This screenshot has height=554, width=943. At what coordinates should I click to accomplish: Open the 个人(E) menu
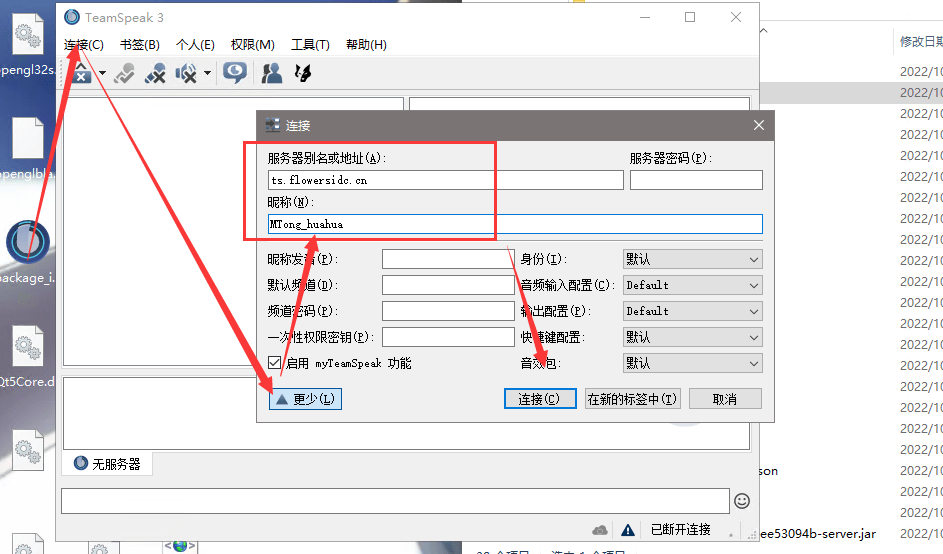point(195,45)
